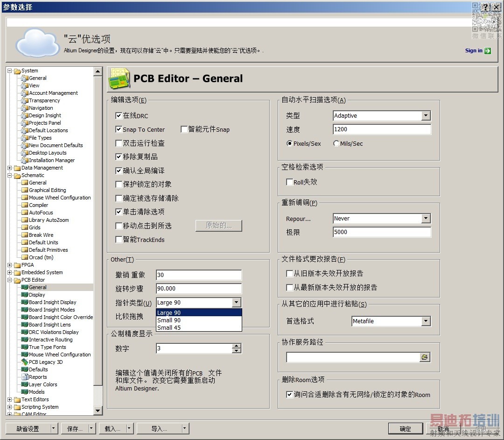Click the 速度 input field
This screenshot has width=504, height=440.
click(x=382, y=129)
